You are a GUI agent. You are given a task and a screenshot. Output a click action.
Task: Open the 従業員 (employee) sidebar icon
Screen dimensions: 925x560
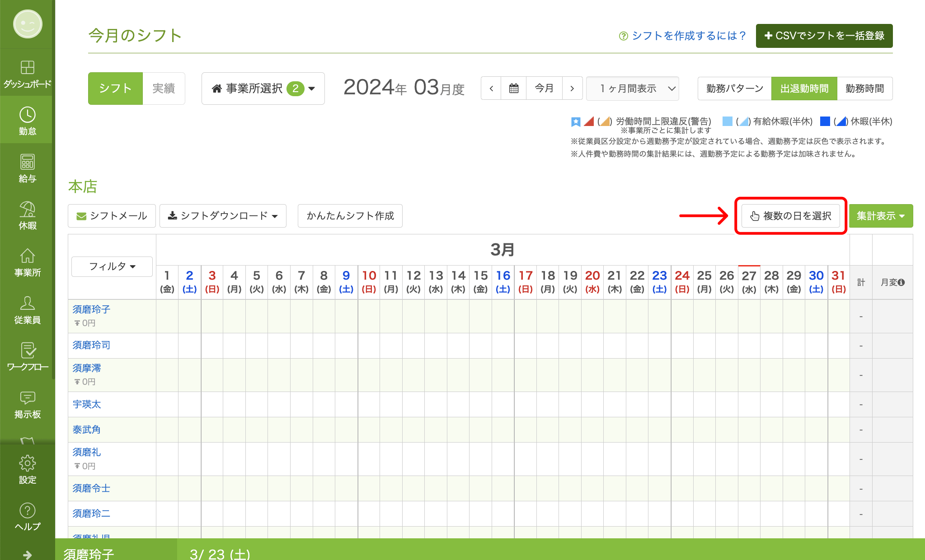click(28, 309)
